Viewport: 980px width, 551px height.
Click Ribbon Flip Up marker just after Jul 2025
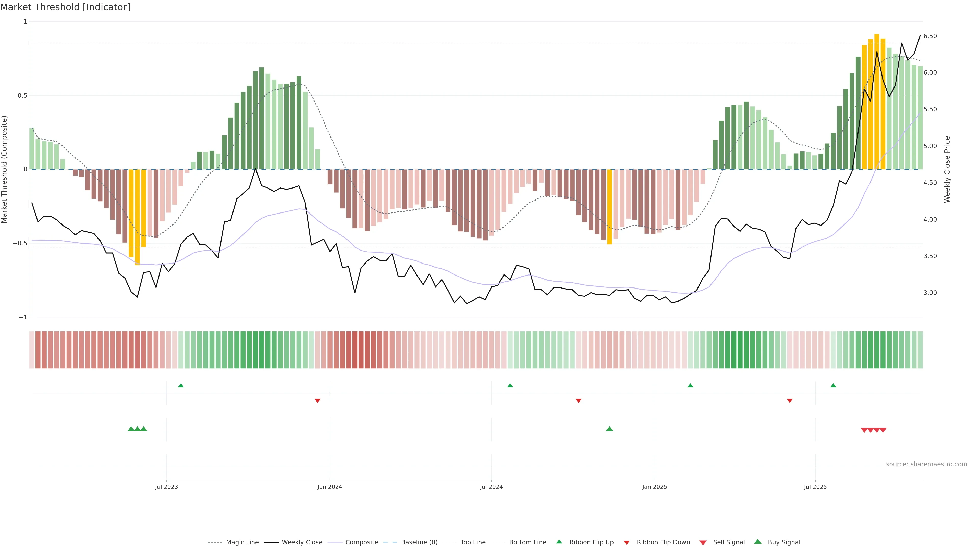[833, 386]
